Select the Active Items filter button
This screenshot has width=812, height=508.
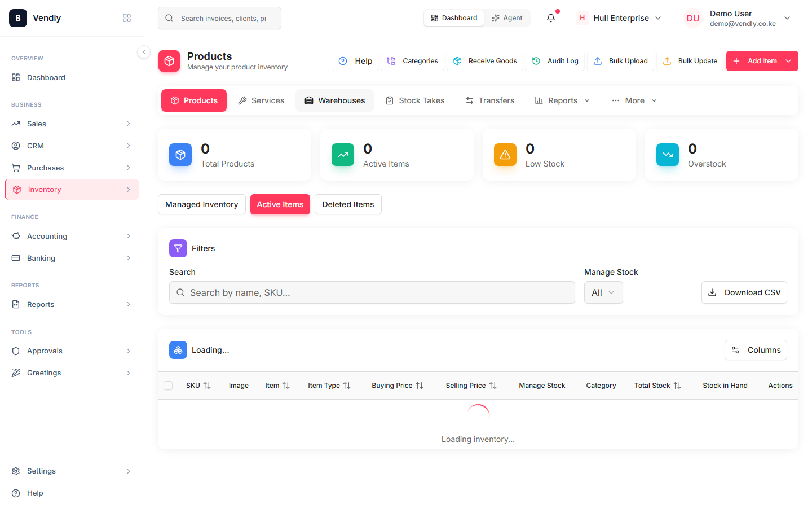pyautogui.click(x=280, y=204)
